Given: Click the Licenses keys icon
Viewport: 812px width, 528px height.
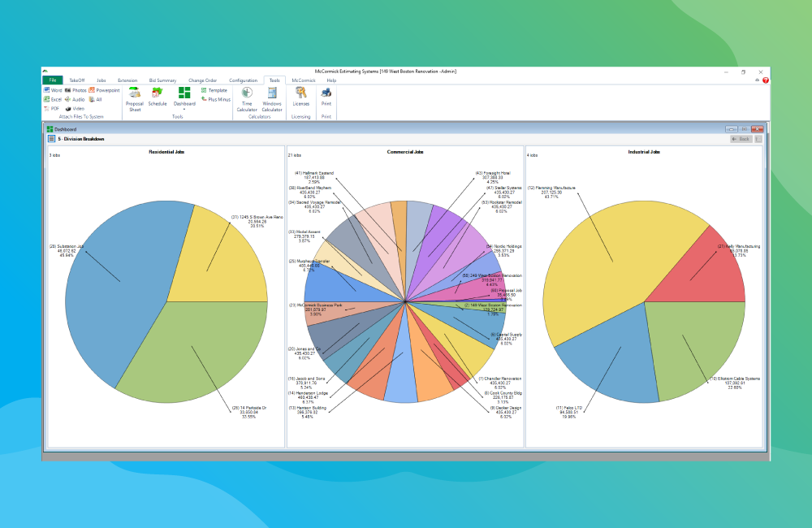Looking at the screenshot, I should pyautogui.click(x=300, y=96).
